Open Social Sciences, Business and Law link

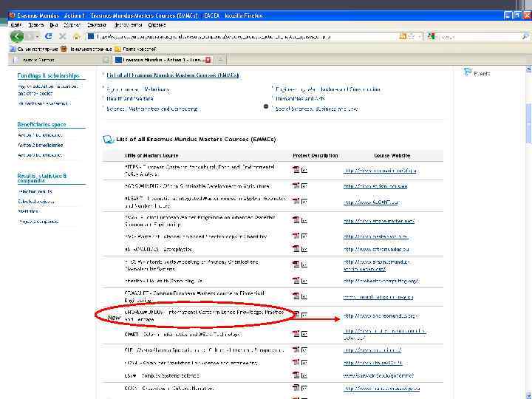pyautogui.click(x=316, y=109)
